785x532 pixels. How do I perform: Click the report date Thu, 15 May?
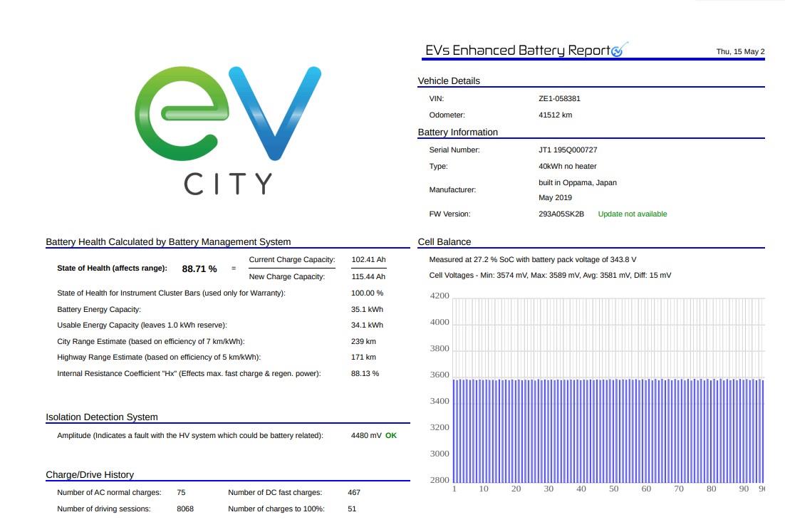point(740,51)
